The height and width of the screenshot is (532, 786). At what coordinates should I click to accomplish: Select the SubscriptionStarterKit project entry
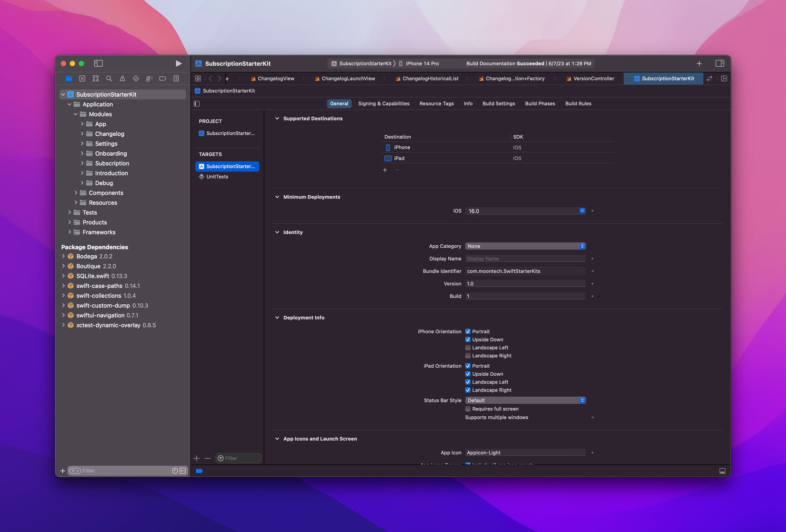coord(227,133)
